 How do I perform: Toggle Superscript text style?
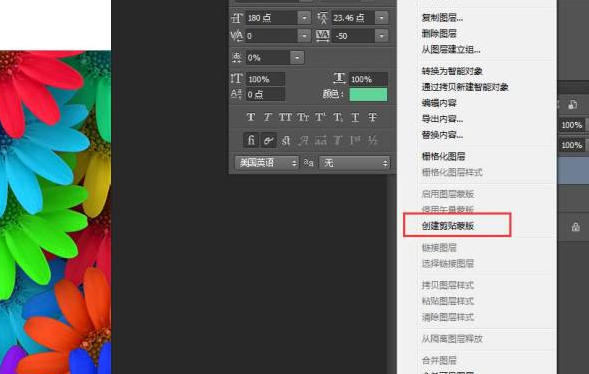[320, 118]
